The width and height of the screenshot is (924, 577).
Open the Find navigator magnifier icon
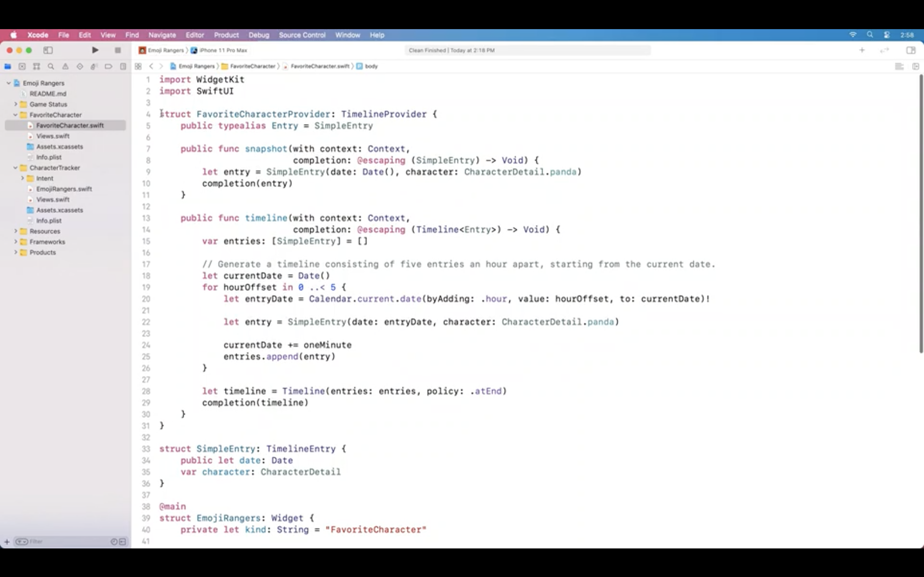coord(51,66)
